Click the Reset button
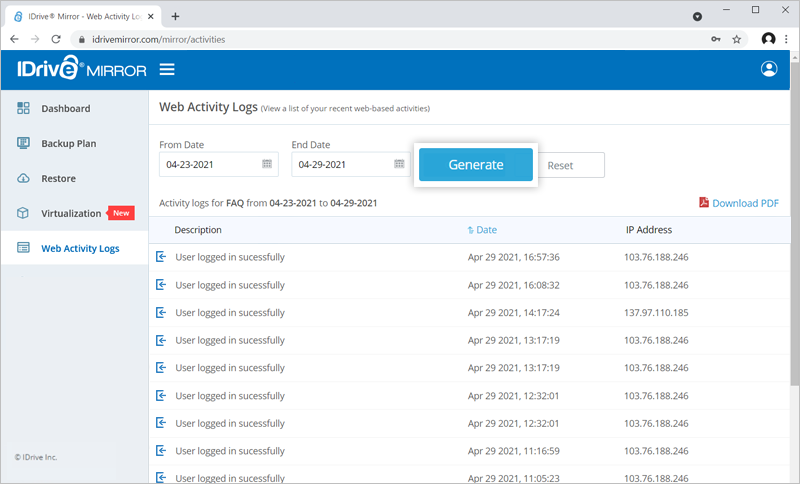This screenshot has height=484, width=800. tap(571, 165)
